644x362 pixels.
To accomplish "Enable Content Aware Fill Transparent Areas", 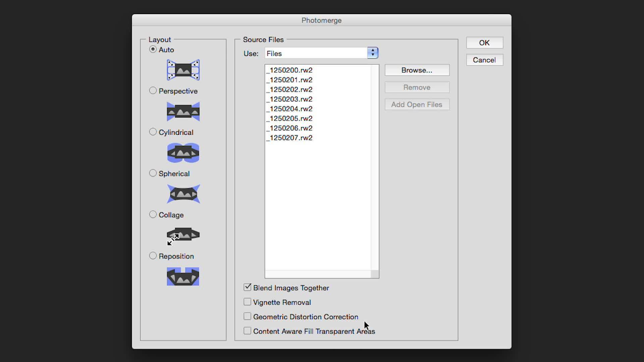I will (x=248, y=331).
